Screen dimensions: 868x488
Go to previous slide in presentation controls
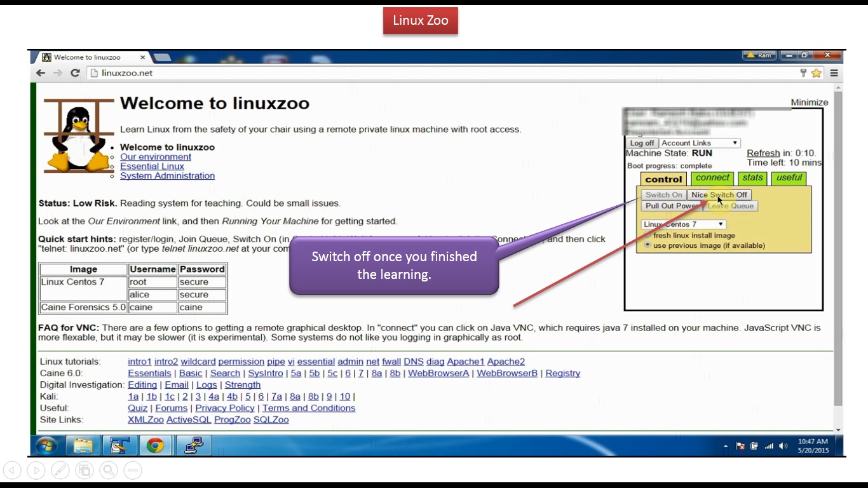point(13,470)
